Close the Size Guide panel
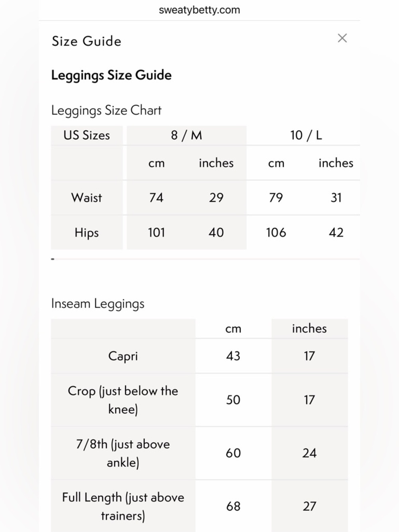This screenshot has width=399, height=532. click(x=342, y=38)
